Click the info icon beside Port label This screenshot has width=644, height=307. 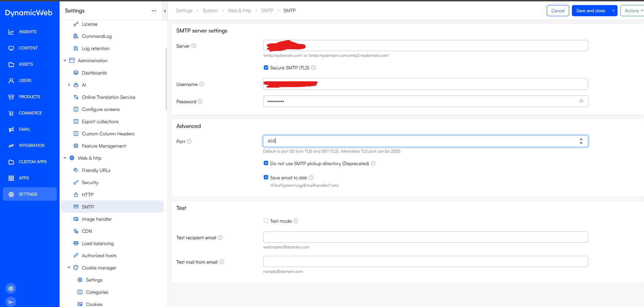pyautogui.click(x=189, y=141)
